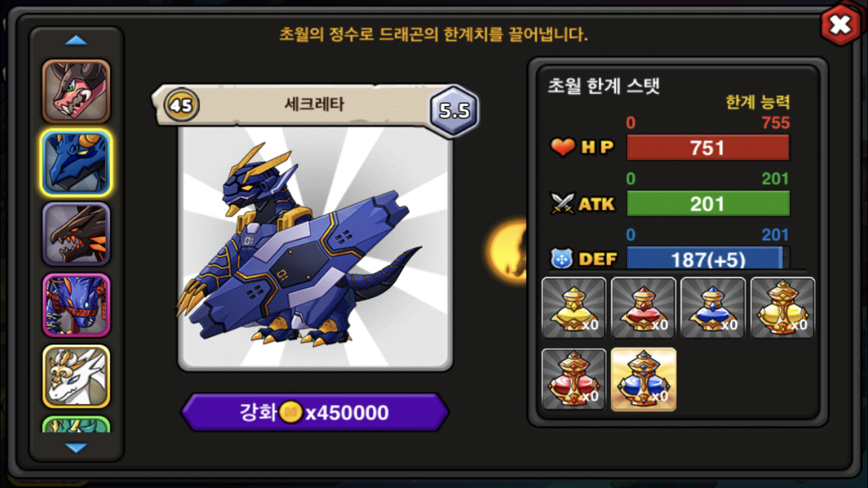Select the small blue essence potion
Image resolution: width=868 pixels, height=488 pixels.
point(713,308)
